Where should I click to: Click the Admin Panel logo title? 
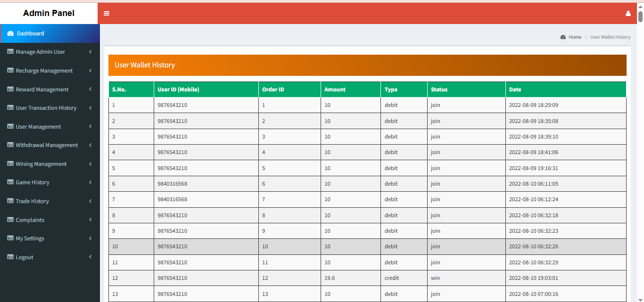49,13
